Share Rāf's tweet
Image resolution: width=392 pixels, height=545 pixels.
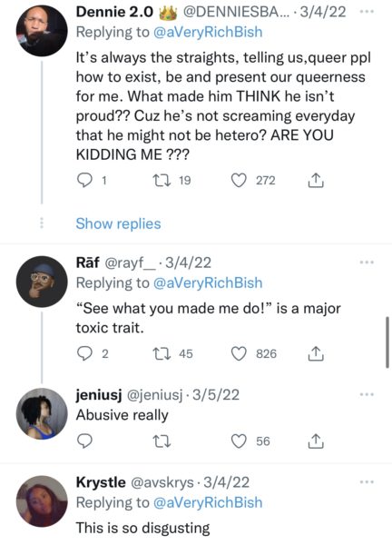point(316,354)
